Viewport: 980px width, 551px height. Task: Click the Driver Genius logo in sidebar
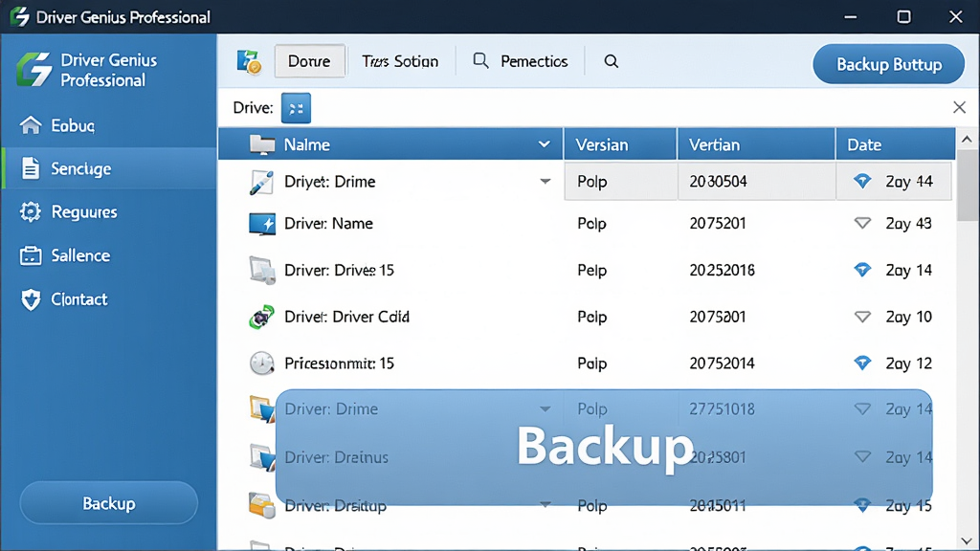[34, 69]
